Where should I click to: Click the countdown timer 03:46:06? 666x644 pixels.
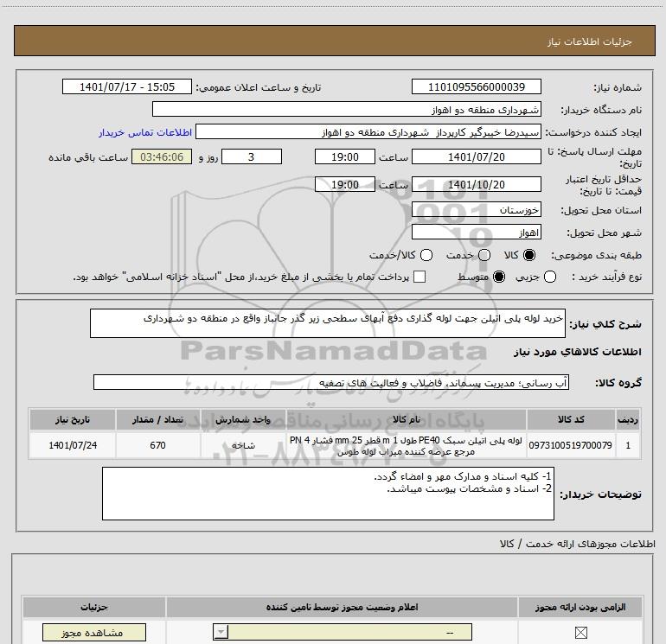tap(162, 156)
